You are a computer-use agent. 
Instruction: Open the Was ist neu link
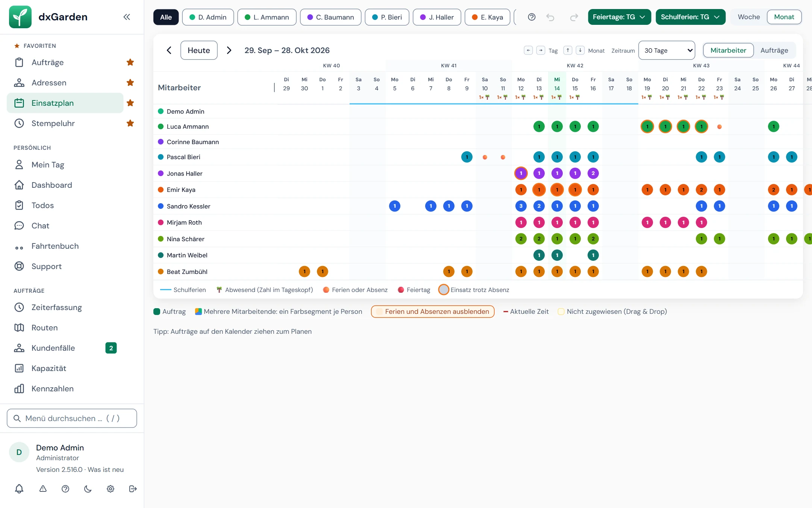106,470
